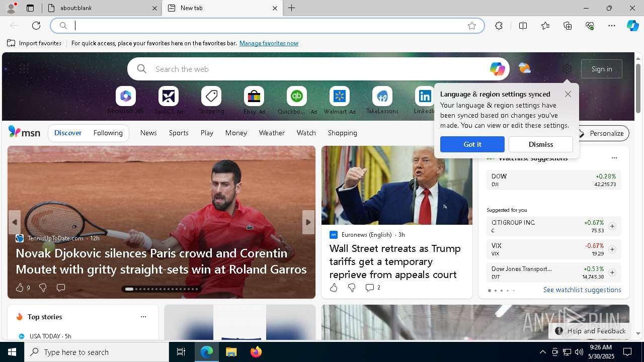Open the weather icon next to search
The width and height of the screenshot is (644, 362).
point(524,68)
